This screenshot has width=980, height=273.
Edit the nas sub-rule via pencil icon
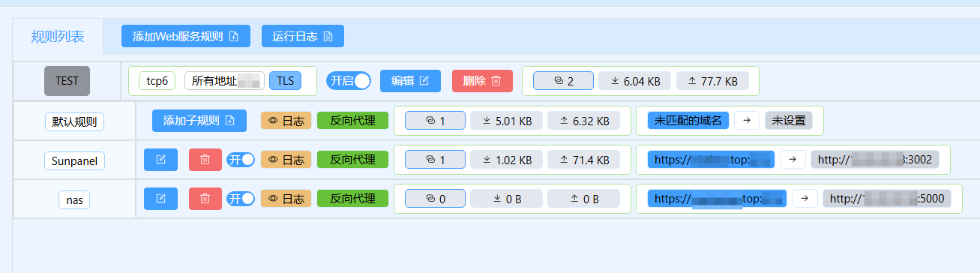coord(160,199)
